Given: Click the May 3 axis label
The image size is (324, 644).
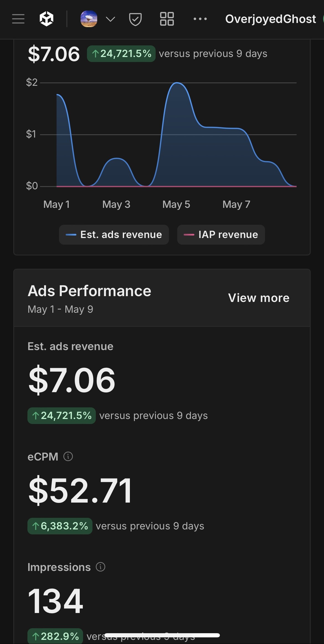Looking at the screenshot, I should click(x=116, y=205).
